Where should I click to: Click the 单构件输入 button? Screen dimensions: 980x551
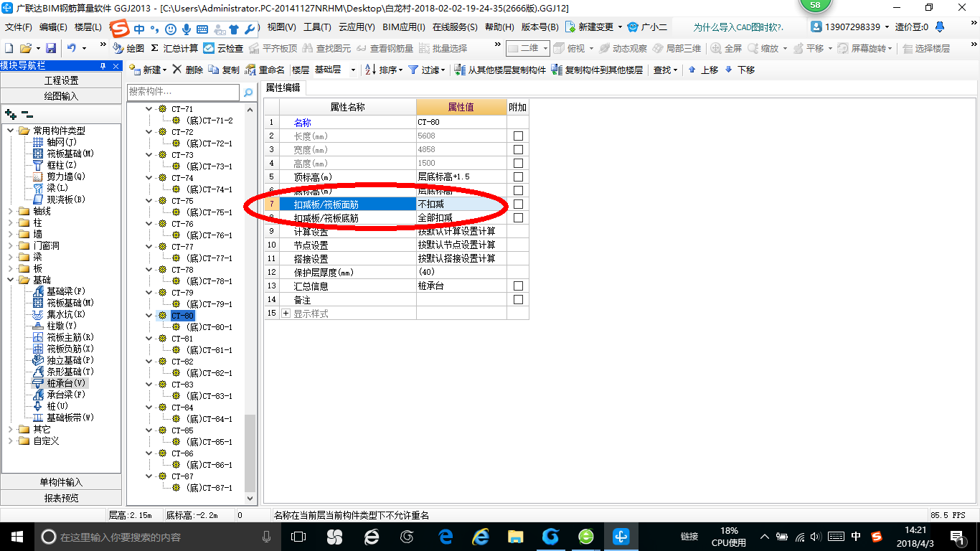(61, 482)
